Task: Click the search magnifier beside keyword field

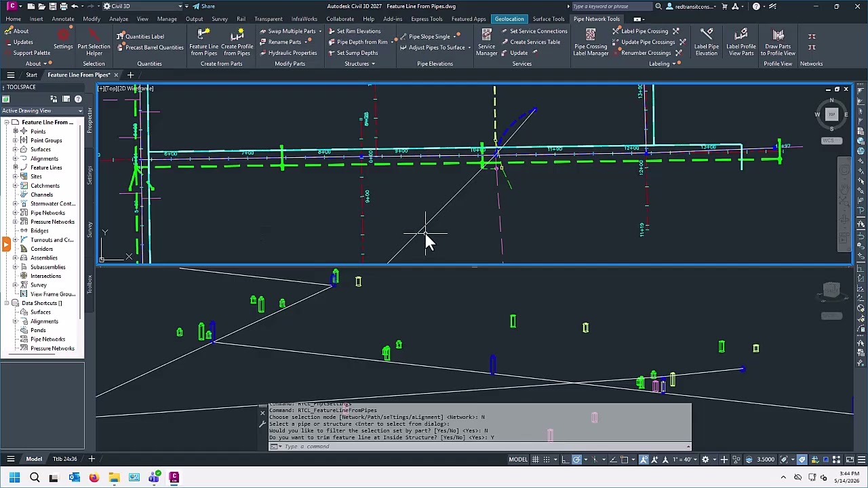Action: click(658, 6)
